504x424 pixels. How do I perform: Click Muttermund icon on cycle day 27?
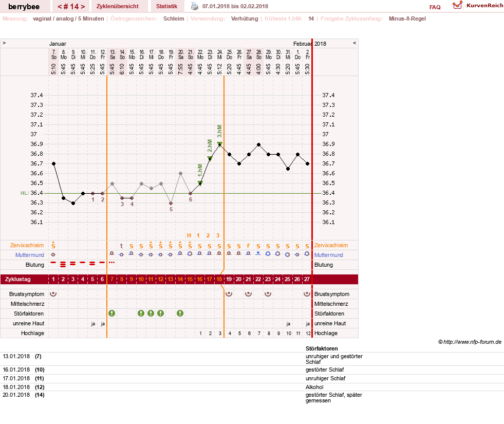point(307,253)
